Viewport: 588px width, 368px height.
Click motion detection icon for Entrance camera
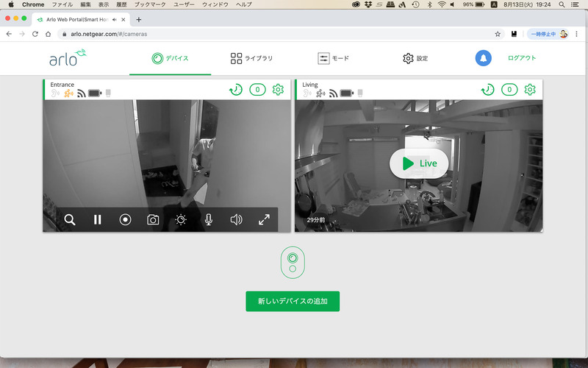(x=68, y=93)
